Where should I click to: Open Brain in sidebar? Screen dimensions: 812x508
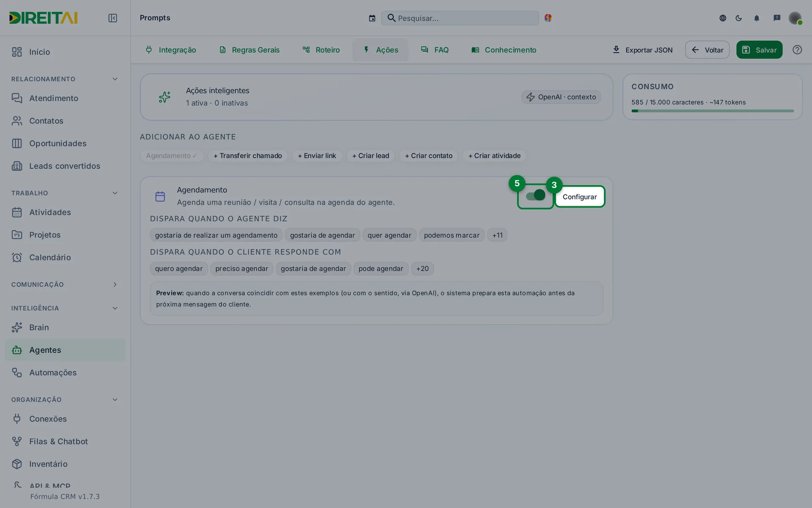pyautogui.click(x=65, y=327)
